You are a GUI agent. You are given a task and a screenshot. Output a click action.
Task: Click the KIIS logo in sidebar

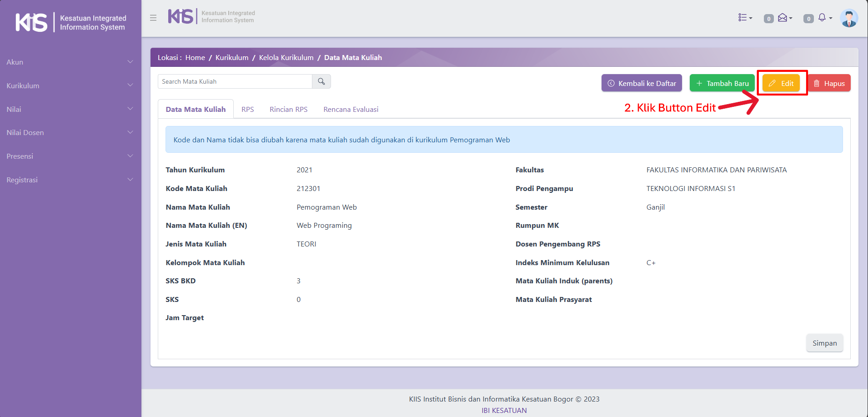tap(31, 22)
